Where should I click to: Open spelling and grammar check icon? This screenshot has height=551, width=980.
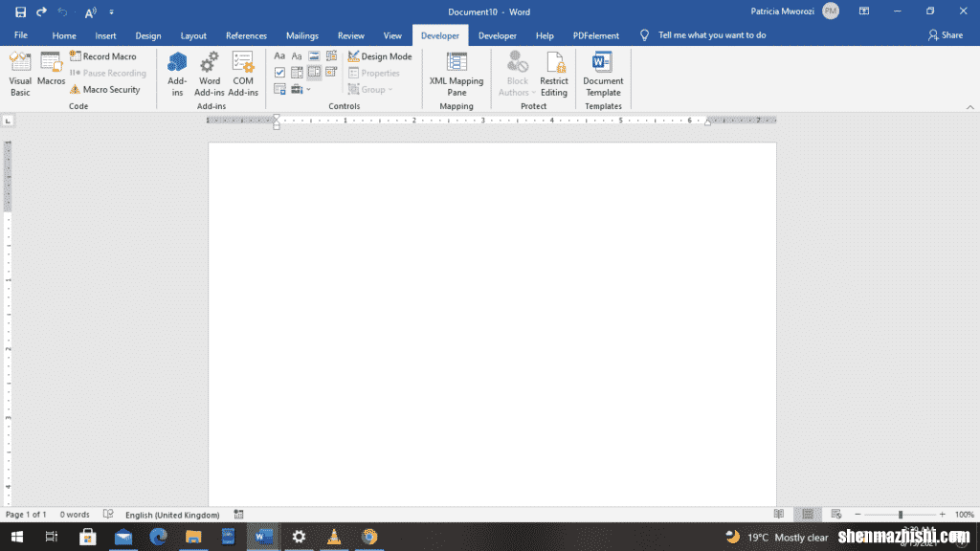[x=108, y=514]
